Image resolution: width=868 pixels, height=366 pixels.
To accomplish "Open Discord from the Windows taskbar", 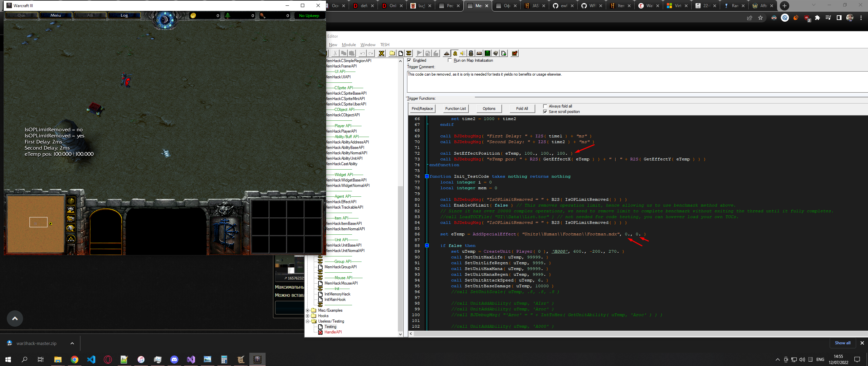I will (174, 359).
